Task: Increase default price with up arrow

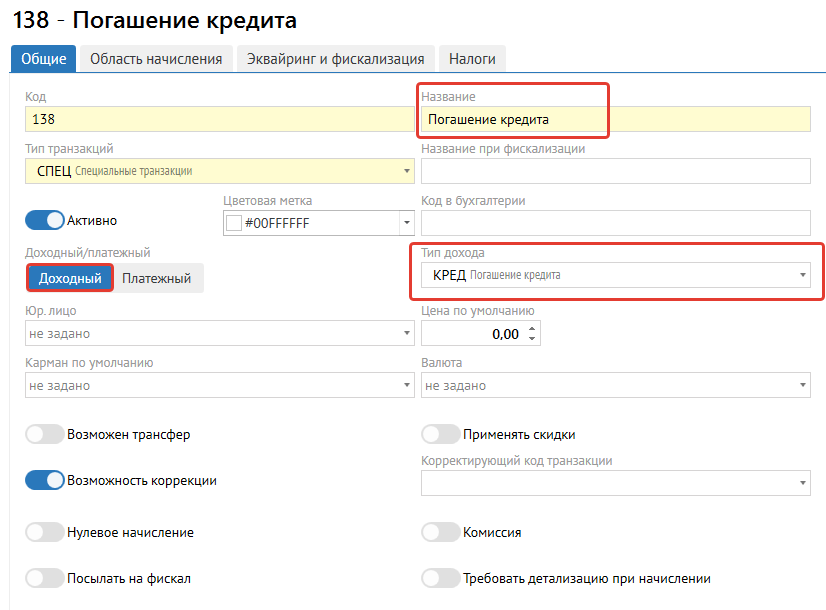Action: pyautogui.click(x=531, y=328)
